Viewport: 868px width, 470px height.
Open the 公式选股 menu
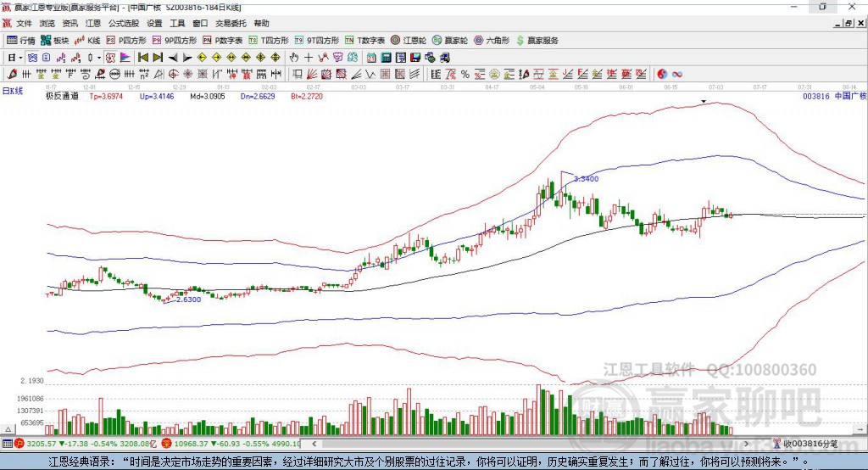pyautogui.click(x=123, y=23)
